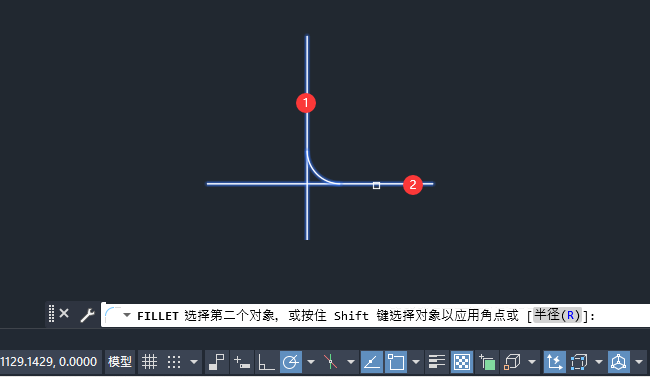Toggle dynamic UCS icon
Screen dimensions: 650x377
click(x=554, y=362)
